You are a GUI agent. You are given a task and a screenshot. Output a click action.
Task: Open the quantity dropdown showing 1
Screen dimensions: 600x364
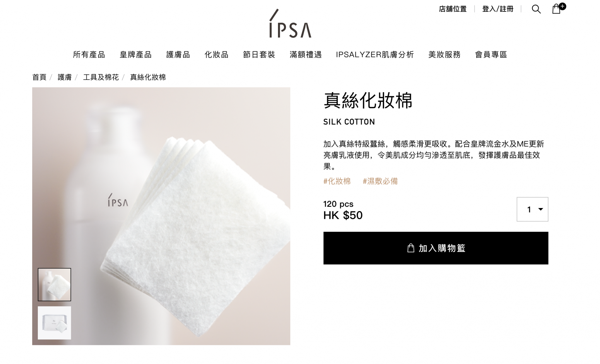click(x=532, y=209)
